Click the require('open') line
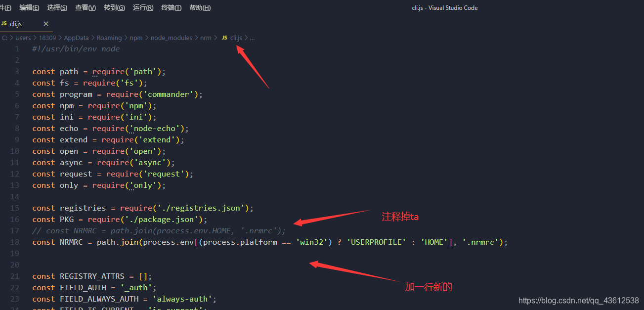 99,151
